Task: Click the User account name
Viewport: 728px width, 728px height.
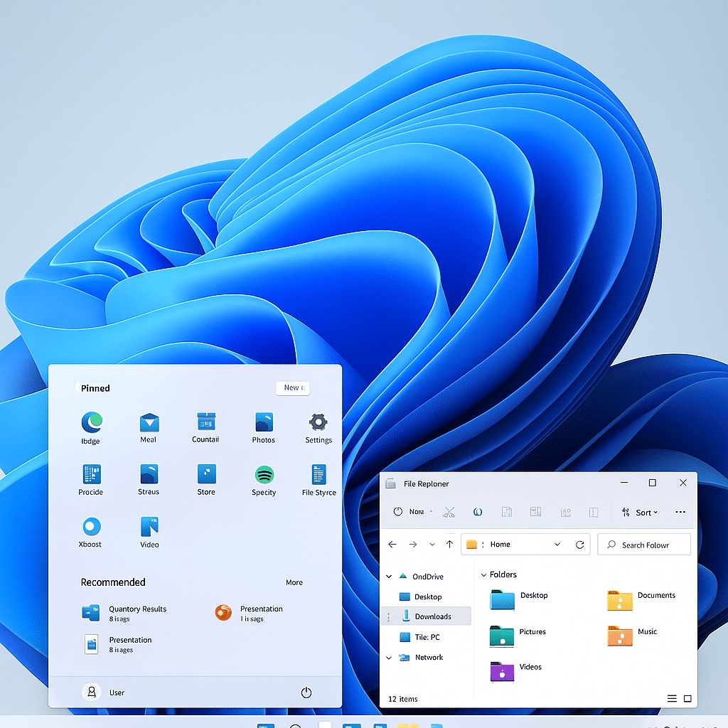Action: coord(116,692)
